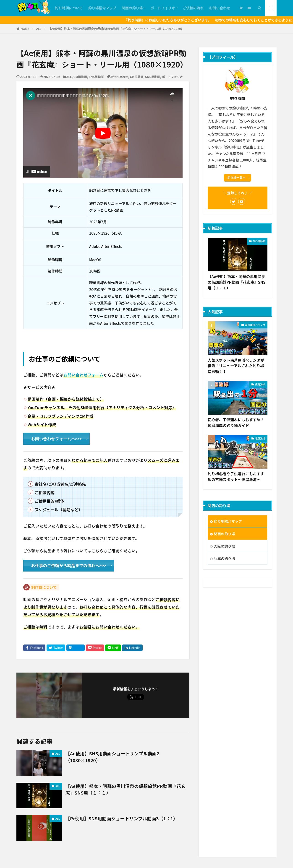The image size is (293, 868).
Task: Click the 釣り時間 site logo
Action: pyautogui.click(x=34, y=8)
